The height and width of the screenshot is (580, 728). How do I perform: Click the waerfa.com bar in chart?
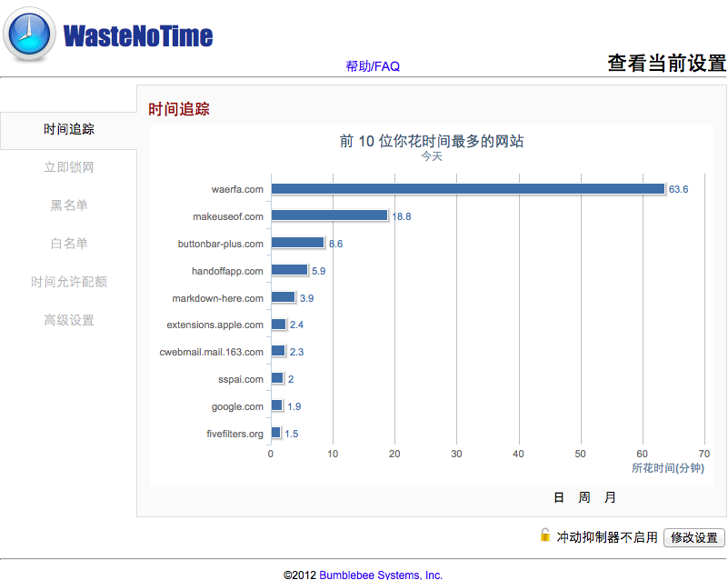468,188
